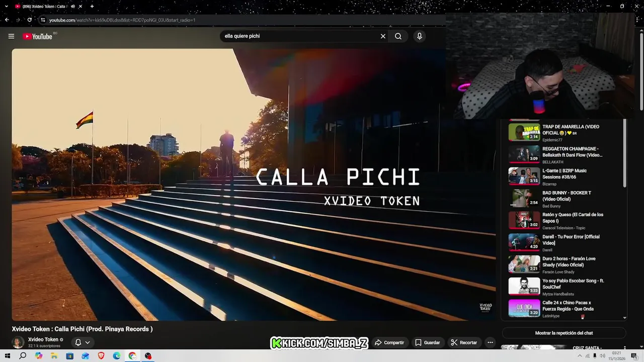Select Ratón y Queso playlist video
The width and height of the screenshot is (644, 362).
[563, 221]
